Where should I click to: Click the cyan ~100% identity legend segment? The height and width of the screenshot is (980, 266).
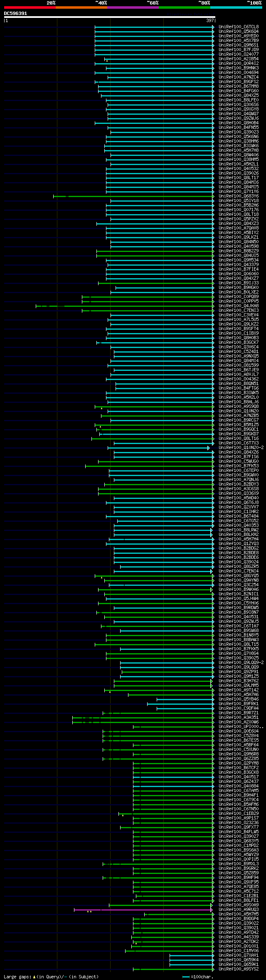click(x=236, y=7)
